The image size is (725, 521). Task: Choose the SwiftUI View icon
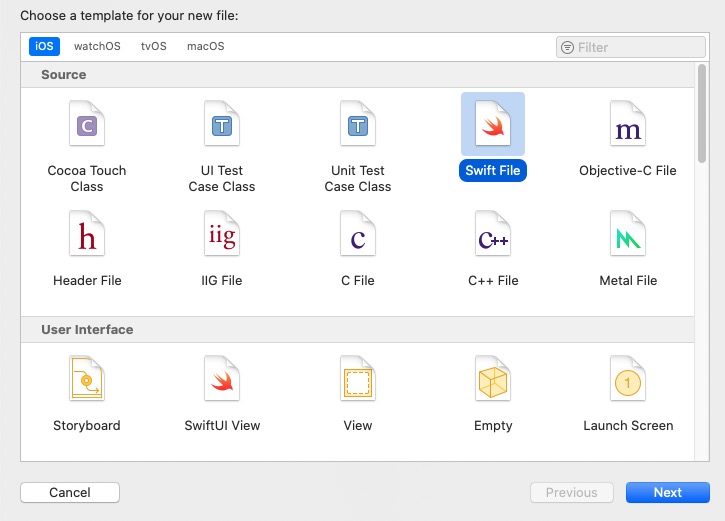(222, 378)
